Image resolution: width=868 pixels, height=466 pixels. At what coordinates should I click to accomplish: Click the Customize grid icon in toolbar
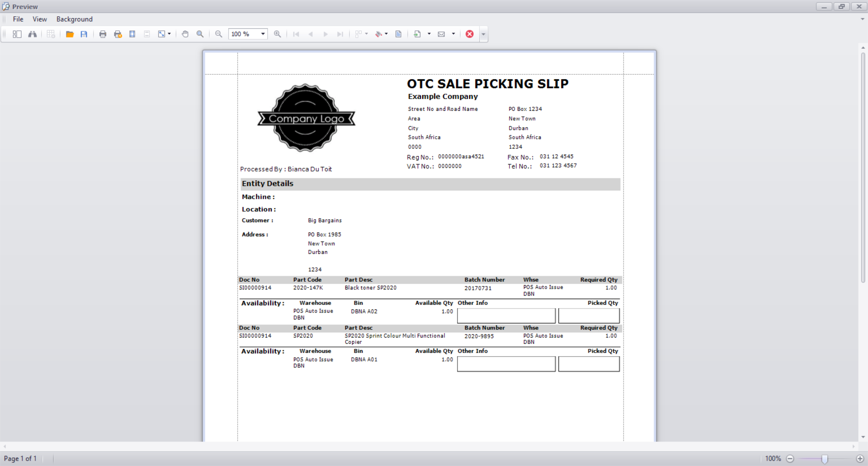[51, 34]
